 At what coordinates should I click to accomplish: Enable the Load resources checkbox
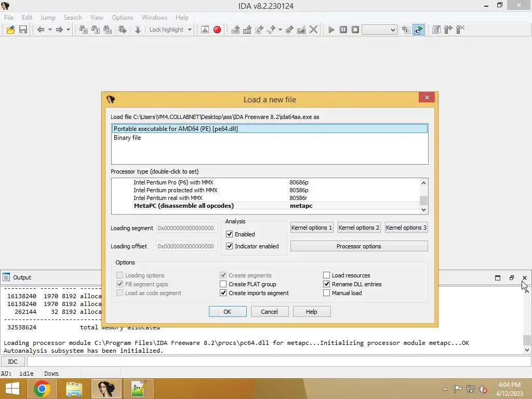point(326,275)
